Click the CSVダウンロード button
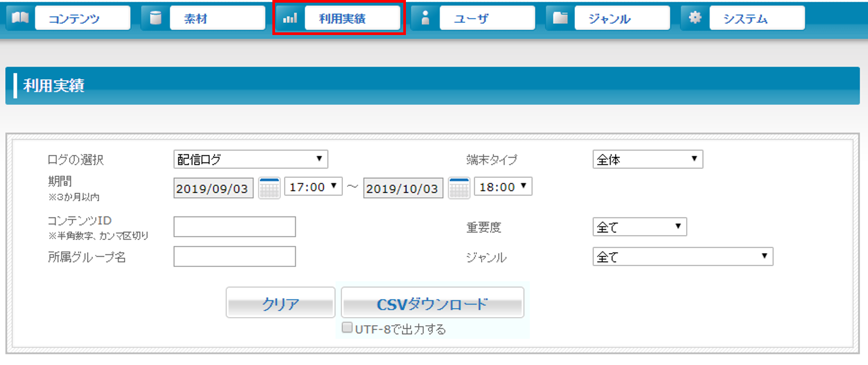Image resolution: width=868 pixels, height=365 pixels. click(x=432, y=303)
